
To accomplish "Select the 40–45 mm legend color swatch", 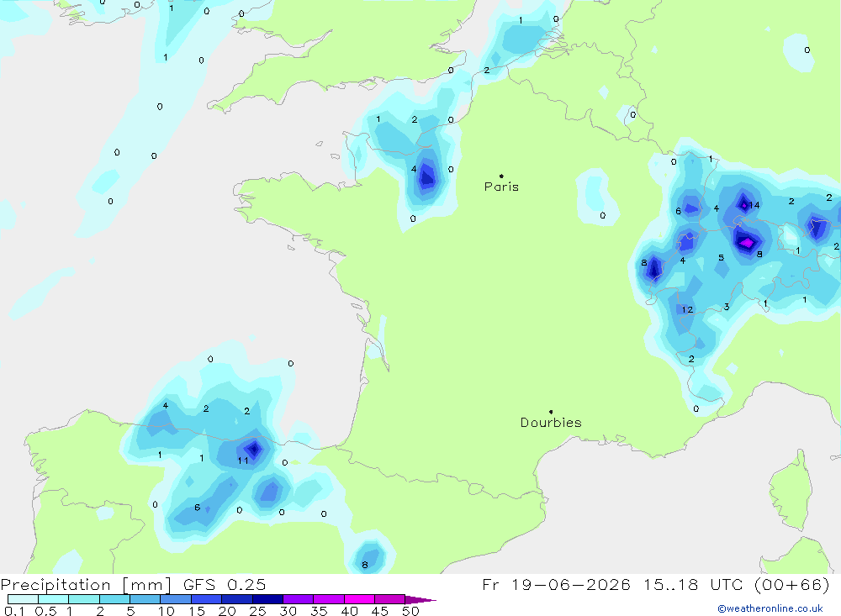I will pos(359,599).
